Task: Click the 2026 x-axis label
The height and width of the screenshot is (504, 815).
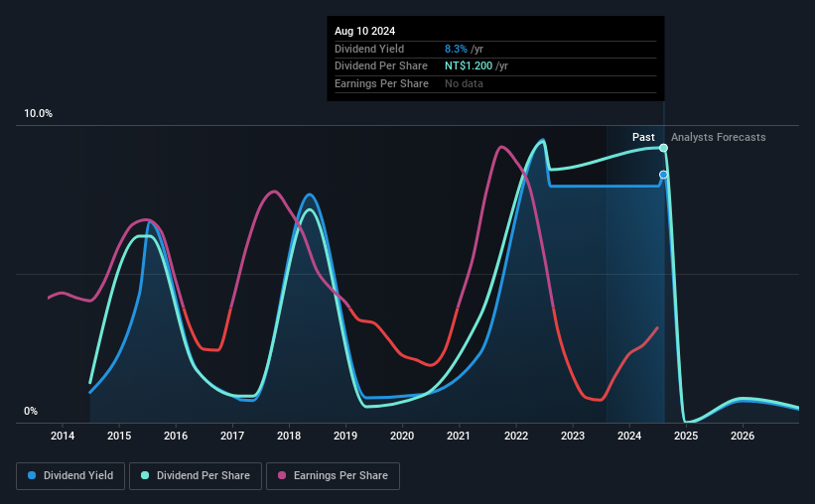Action: pyautogui.click(x=743, y=436)
